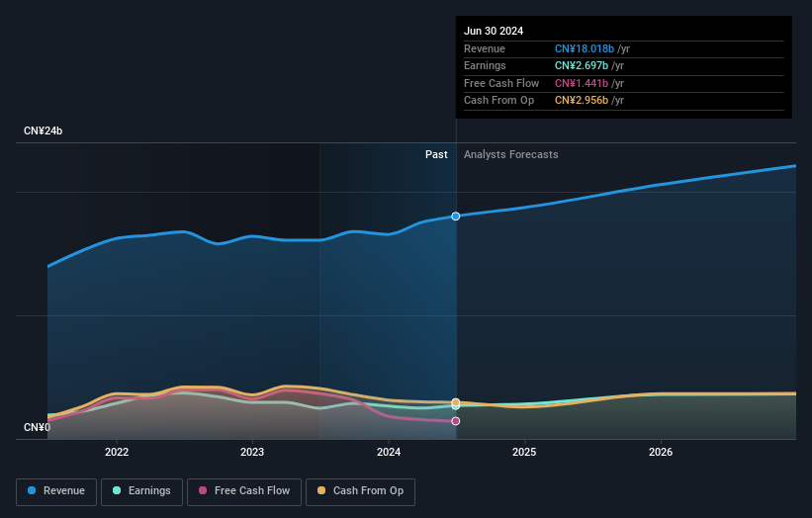Click the Free Cash Flow tooltip row label
812x518 pixels.
pyautogui.click(x=501, y=83)
